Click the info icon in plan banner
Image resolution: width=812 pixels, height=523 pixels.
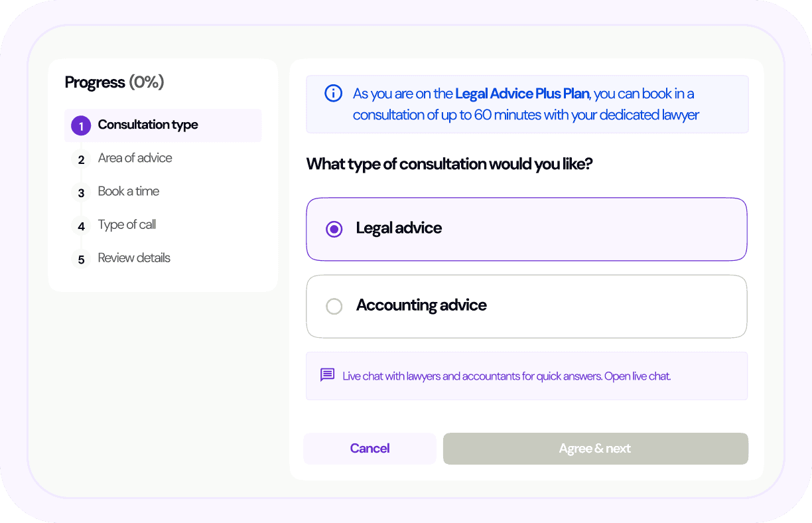tap(333, 94)
